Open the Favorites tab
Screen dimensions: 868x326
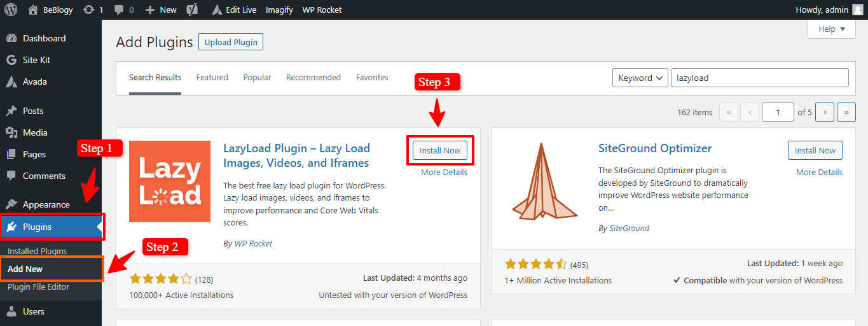[372, 78]
